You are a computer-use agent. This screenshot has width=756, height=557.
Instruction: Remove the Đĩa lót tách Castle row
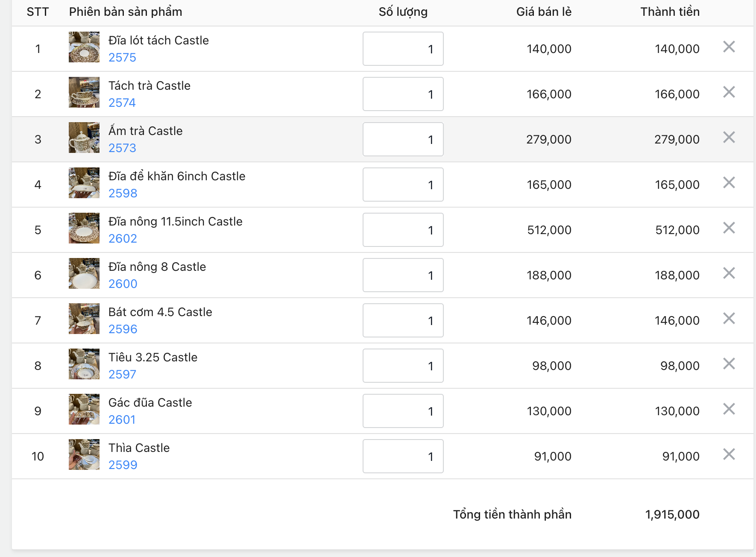point(729,47)
